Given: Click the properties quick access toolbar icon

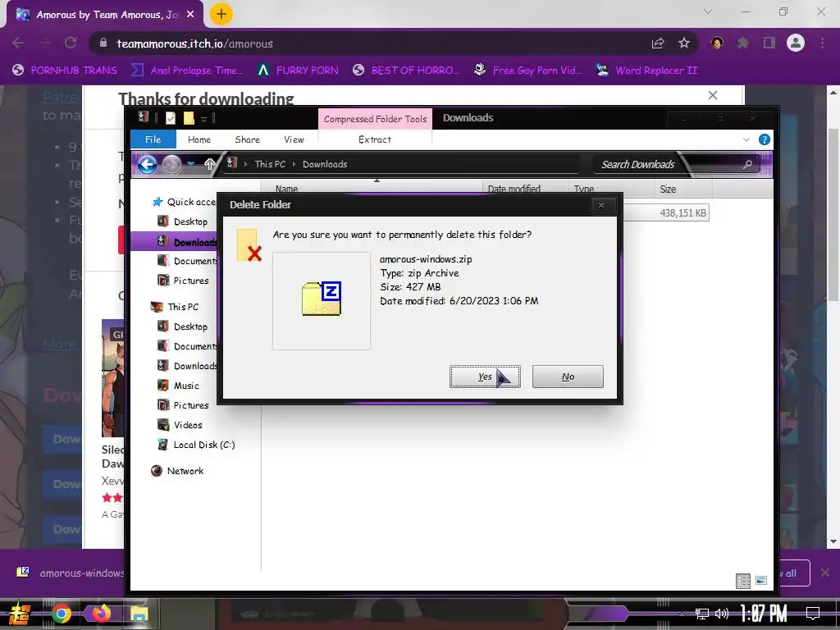Looking at the screenshot, I should click(x=171, y=118).
